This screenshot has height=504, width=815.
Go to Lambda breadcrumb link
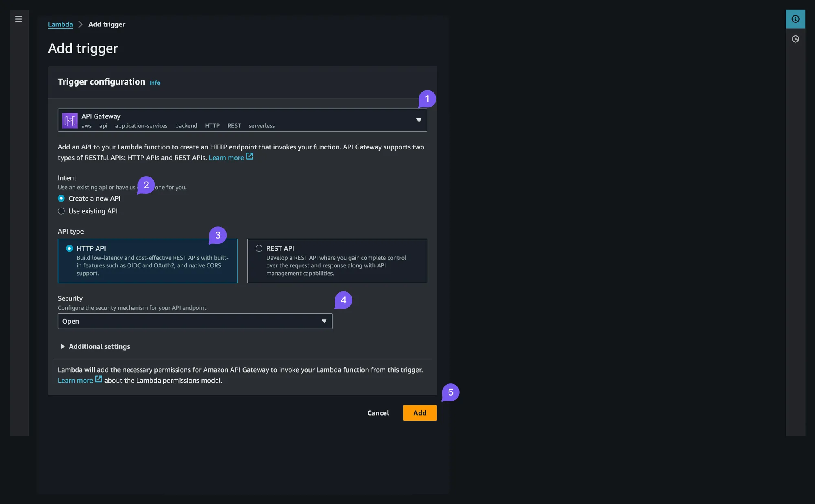(60, 24)
